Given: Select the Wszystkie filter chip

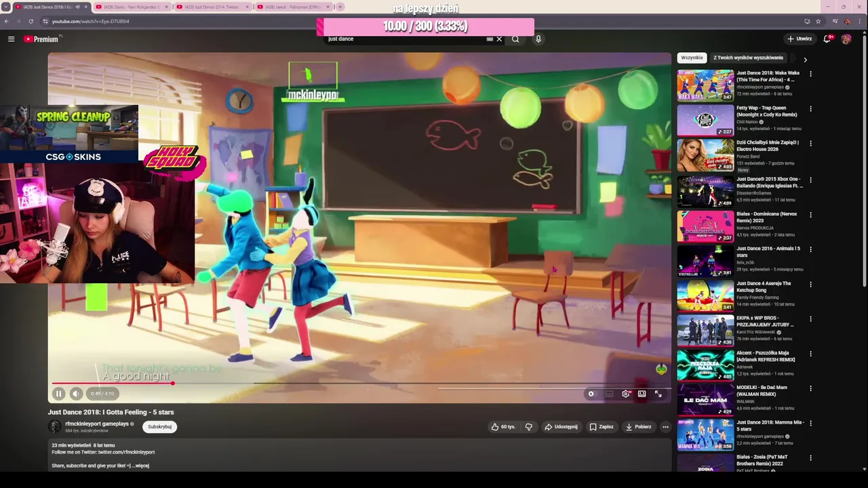Looking at the screenshot, I should [692, 58].
